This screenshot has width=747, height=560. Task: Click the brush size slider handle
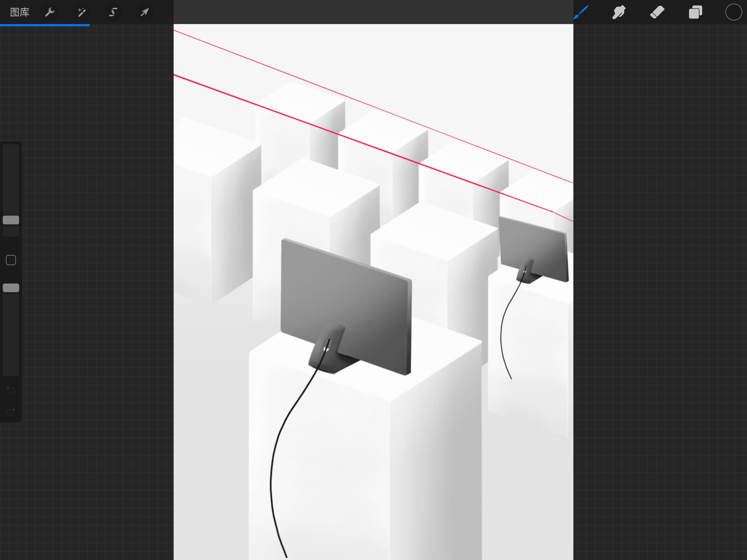(x=11, y=220)
